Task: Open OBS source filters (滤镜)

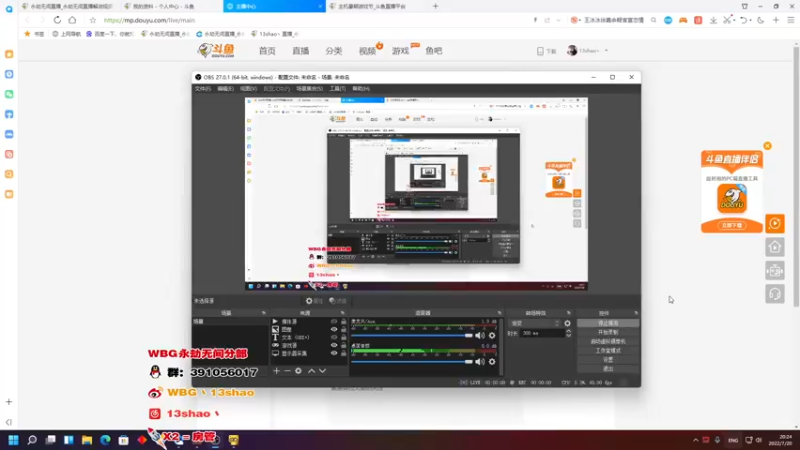Action: click(338, 301)
